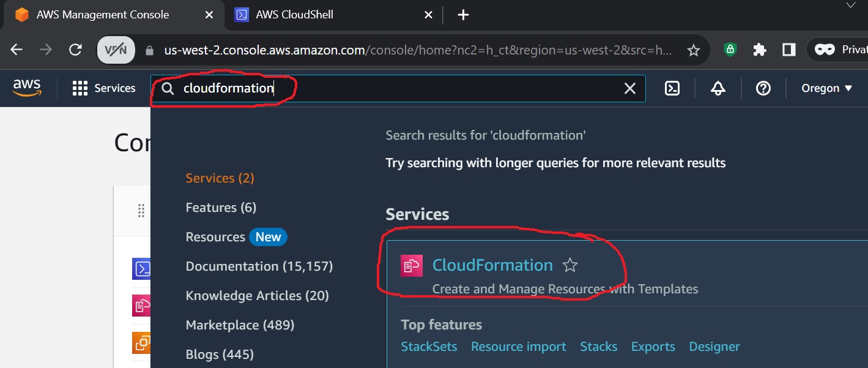Viewport: 868px width, 368px height.
Task: Click the green shield extension icon
Action: click(x=730, y=50)
